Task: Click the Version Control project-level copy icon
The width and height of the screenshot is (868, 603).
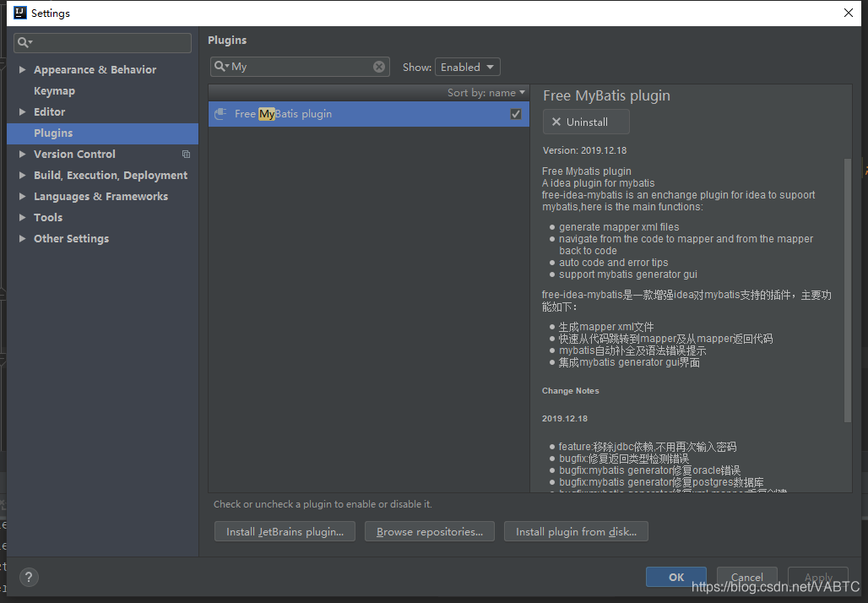Action: [x=186, y=154]
